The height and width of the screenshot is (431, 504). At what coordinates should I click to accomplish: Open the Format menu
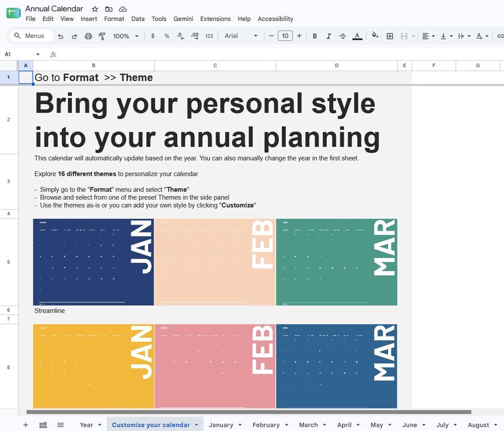point(114,19)
